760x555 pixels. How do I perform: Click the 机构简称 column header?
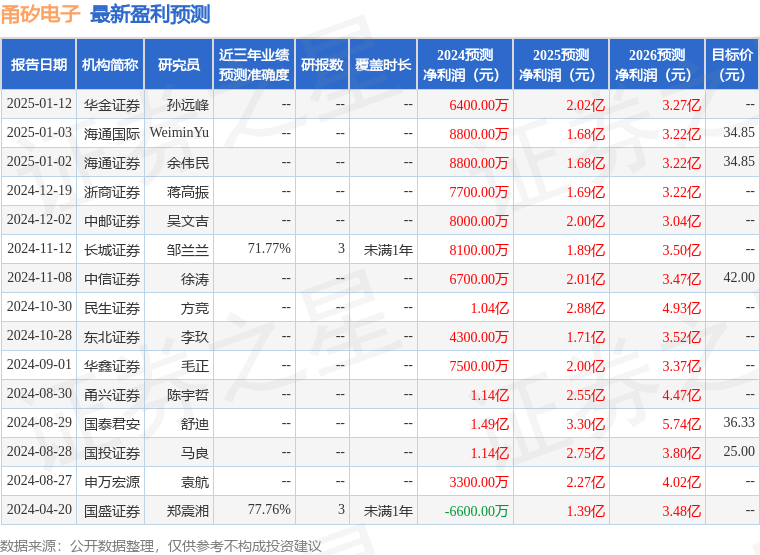(x=111, y=64)
